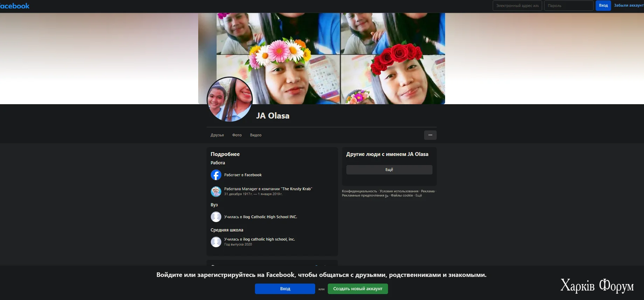
Task: Click the JA Olasa profile name
Action: pyautogui.click(x=273, y=116)
